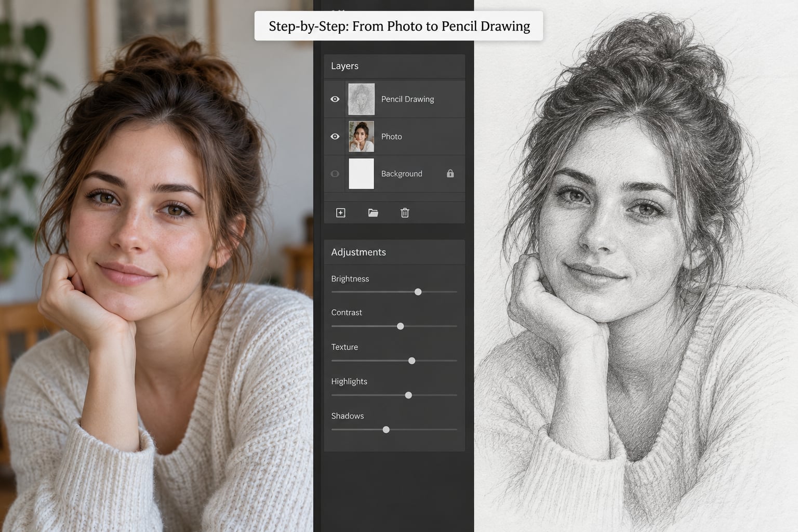Click the Background layer lock icon

(x=450, y=174)
